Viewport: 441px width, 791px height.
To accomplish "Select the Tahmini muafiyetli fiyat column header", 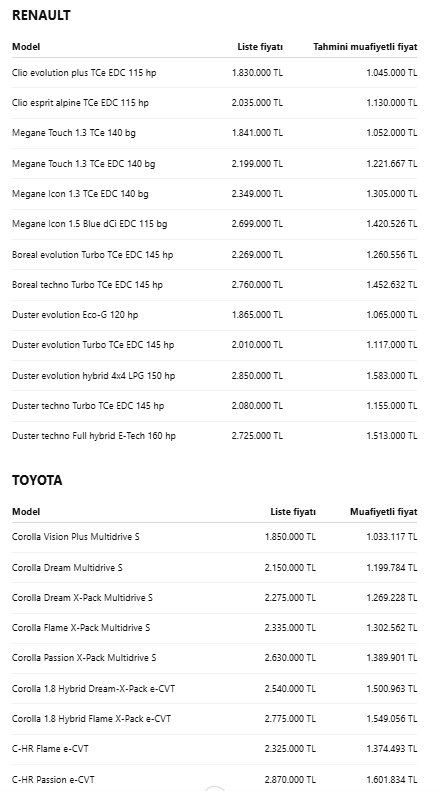I will coord(365,47).
